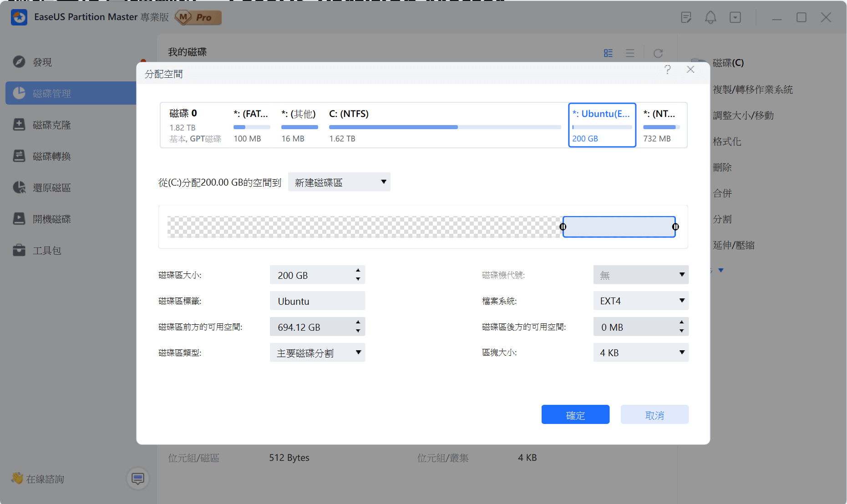Click the 磁碟區標籤 Ubuntu text field
Image resolution: width=847 pixels, height=504 pixels.
pyautogui.click(x=317, y=301)
